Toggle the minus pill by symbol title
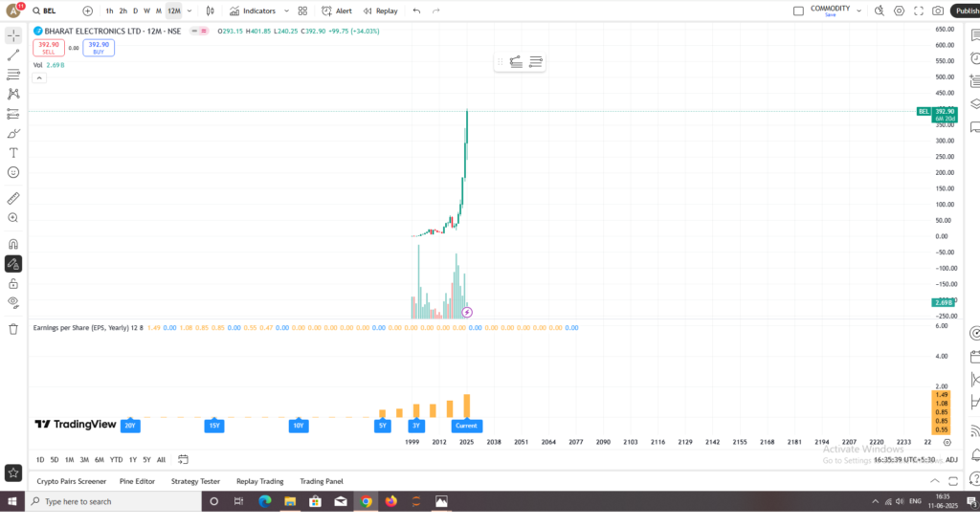 pyautogui.click(x=194, y=31)
